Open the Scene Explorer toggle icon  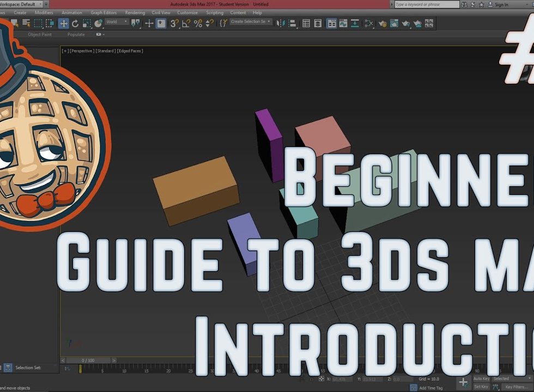306,23
